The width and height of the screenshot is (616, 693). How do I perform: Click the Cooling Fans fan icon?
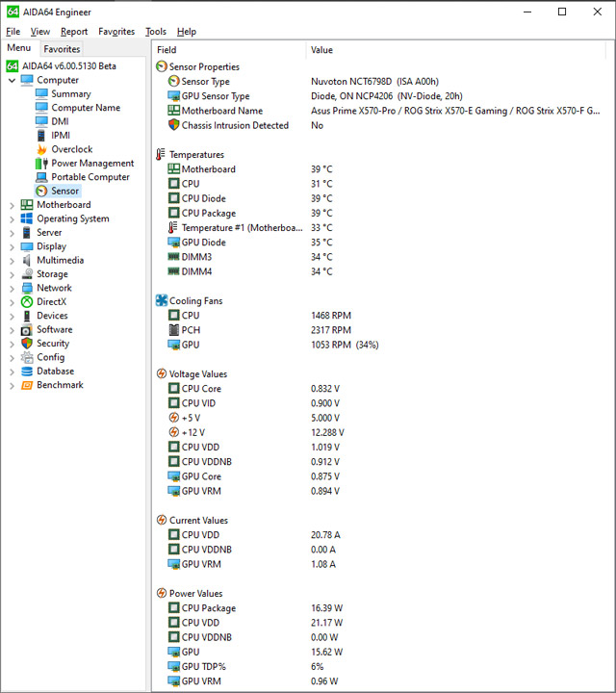162,300
